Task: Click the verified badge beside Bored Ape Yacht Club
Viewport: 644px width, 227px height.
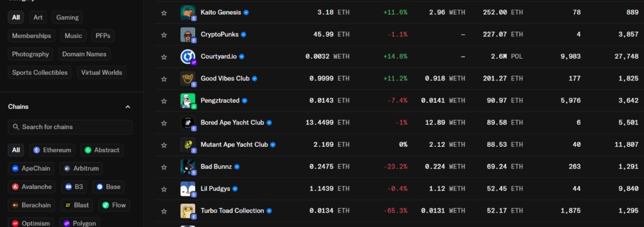Action: point(269,123)
